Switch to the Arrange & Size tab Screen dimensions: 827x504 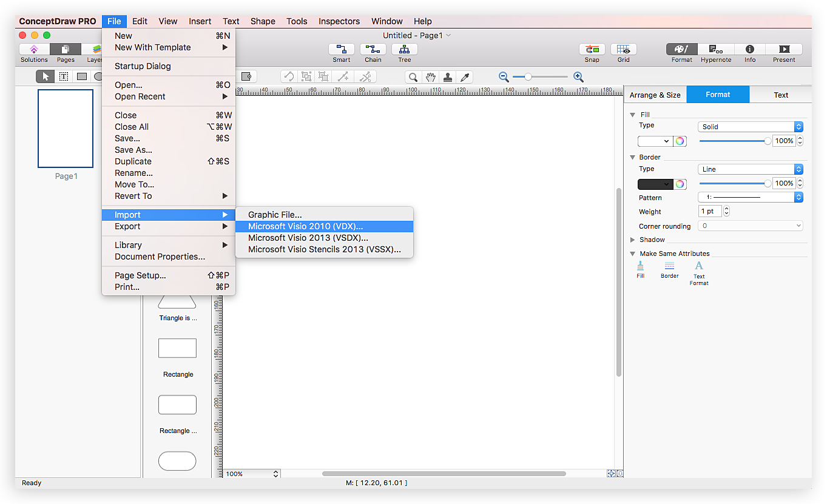pyautogui.click(x=655, y=95)
